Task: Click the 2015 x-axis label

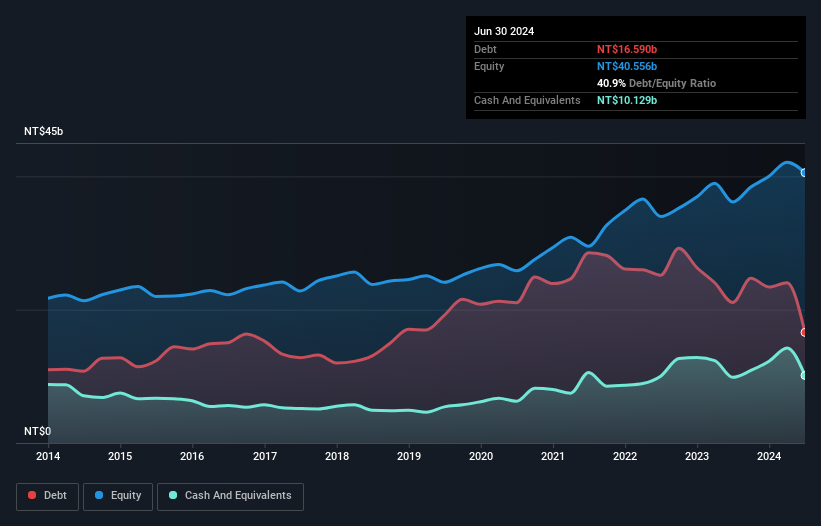Action: 120,456
